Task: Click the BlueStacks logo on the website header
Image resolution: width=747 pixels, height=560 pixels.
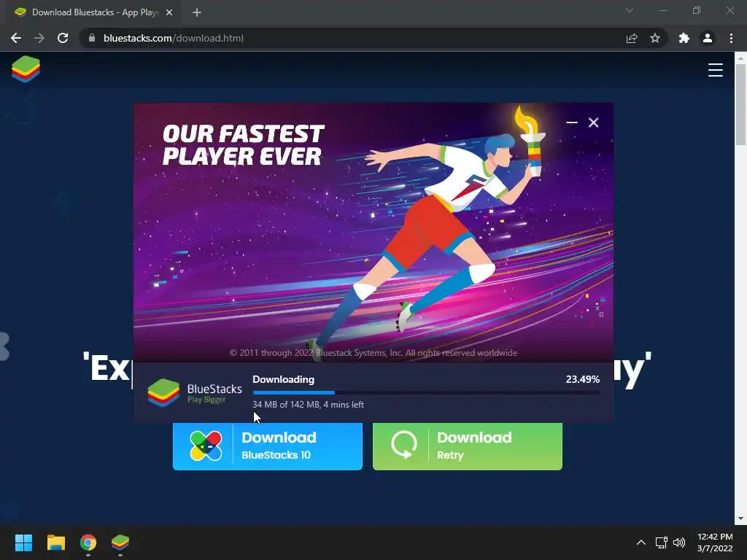Action: click(26, 69)
